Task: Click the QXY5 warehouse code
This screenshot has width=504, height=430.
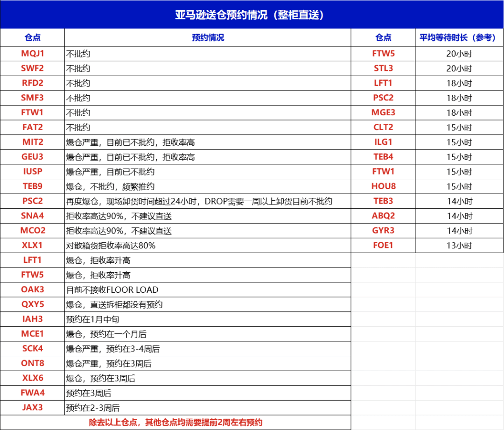Action: click(x=32, y=304)
